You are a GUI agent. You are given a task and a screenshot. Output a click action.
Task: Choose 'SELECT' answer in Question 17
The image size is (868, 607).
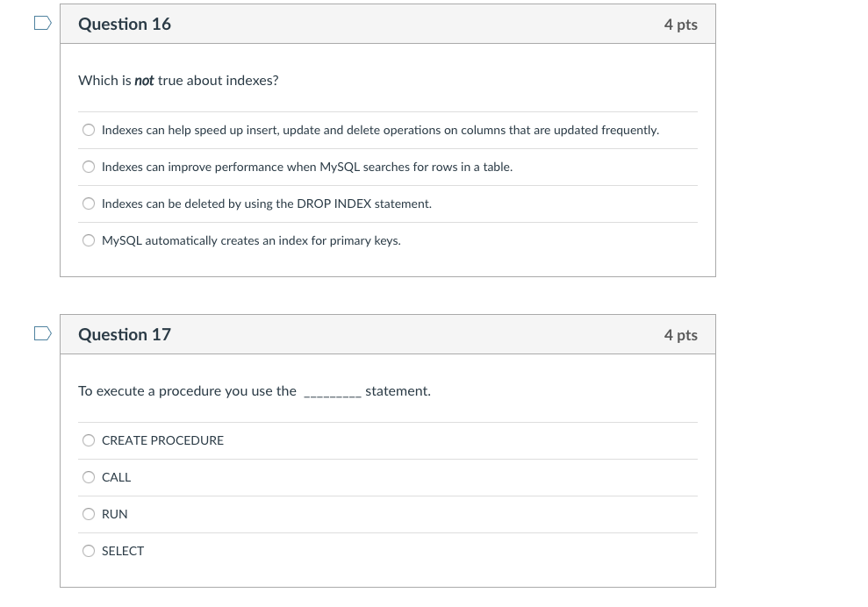coord(89,550)
